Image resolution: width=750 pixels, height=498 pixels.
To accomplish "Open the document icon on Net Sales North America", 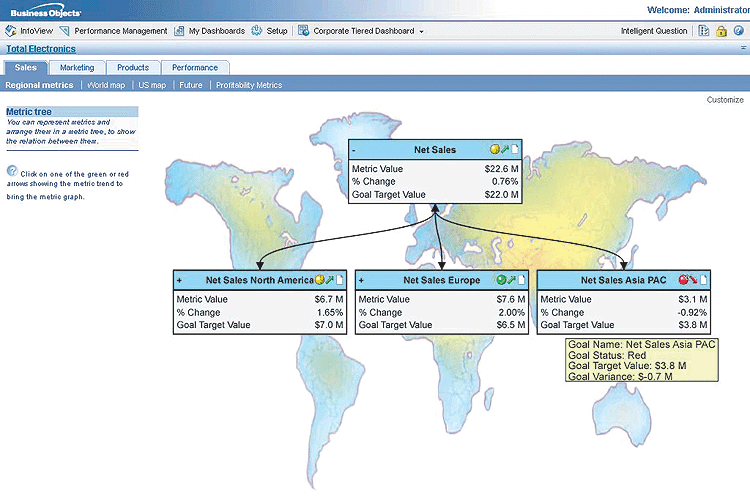I will coord(340,280).
